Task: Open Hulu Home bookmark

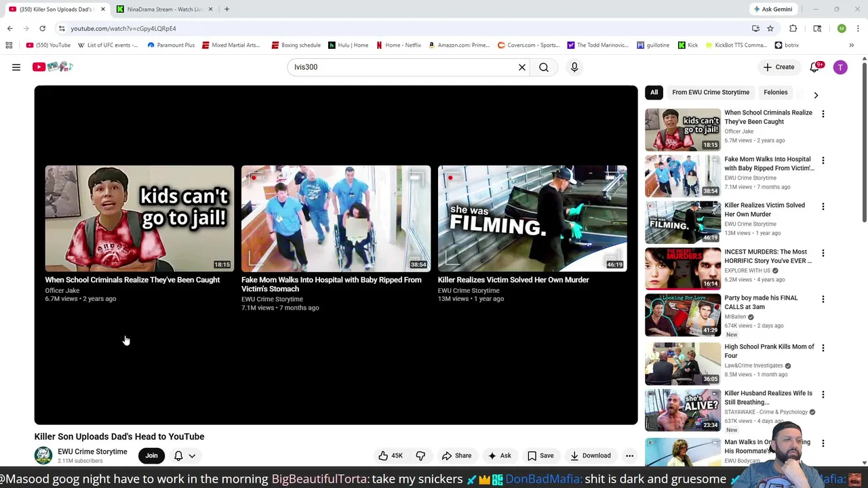Action: [348, 45]
